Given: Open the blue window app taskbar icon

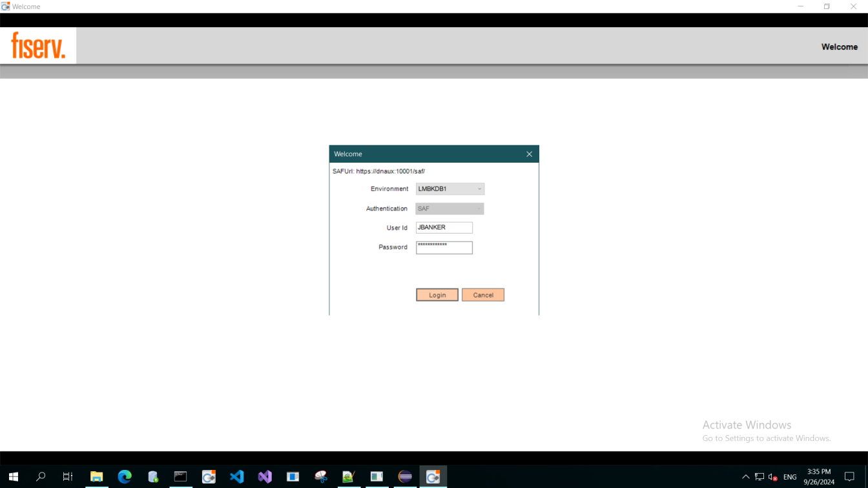Looking at the screenshot, I should [293, 477].
